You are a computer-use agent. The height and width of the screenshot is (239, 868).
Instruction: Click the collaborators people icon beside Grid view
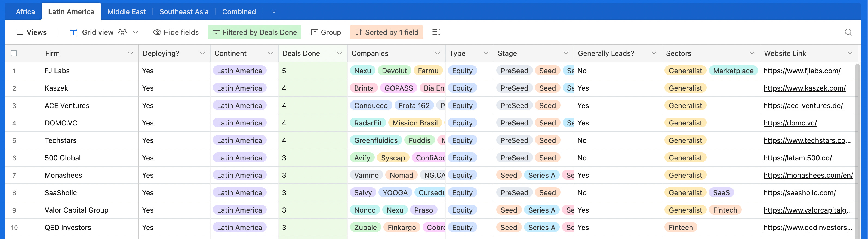point(122,32)
